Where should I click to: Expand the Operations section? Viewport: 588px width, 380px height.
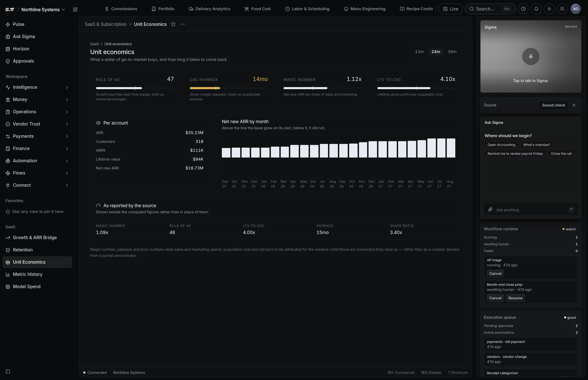coord(37,112)
